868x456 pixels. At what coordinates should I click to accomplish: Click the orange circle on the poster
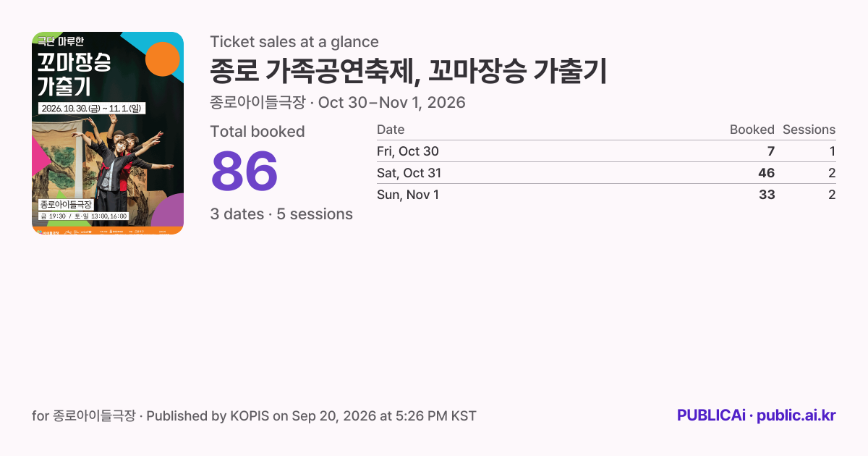pyautogui.click(x=163, y=59)
